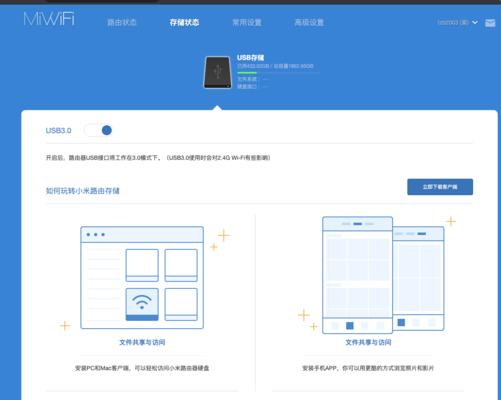Open the 常用设置 tab

coord(247,22)
